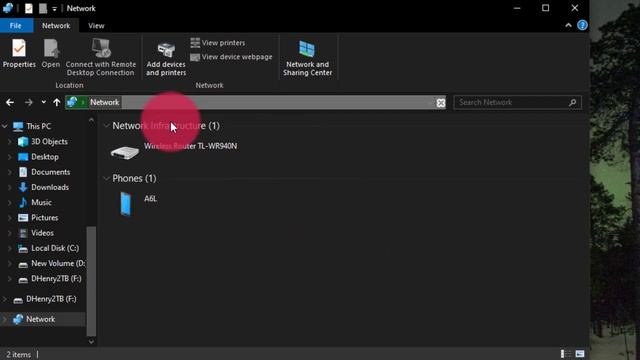Open Properties in the ribbon
Viewport: 640px width, 360px height.
pyautogui.click(x=19, y=53)
